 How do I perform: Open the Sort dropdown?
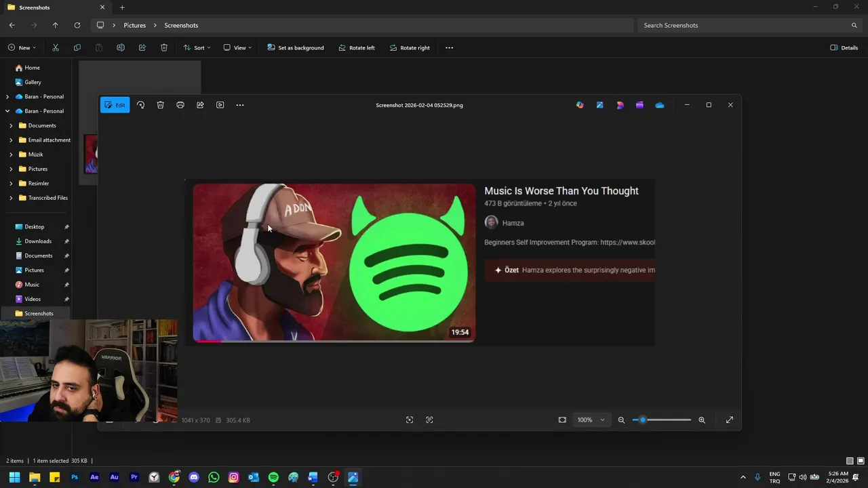click(197, 48)
